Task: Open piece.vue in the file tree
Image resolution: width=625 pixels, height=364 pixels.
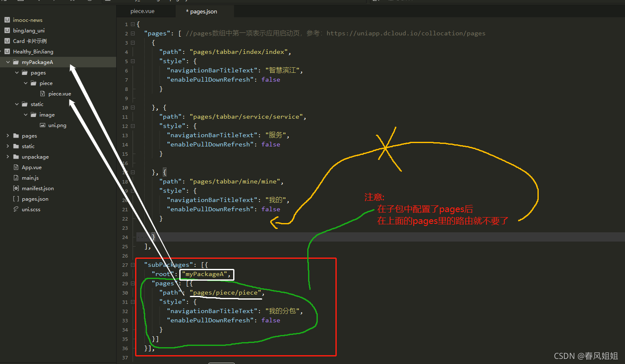Action: pos(60,94)
